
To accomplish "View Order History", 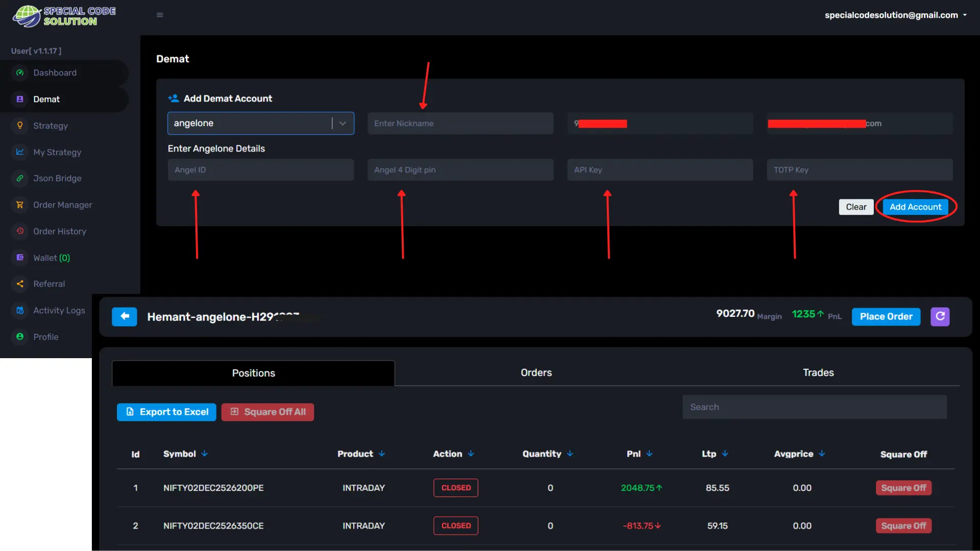I will [60, 231].
